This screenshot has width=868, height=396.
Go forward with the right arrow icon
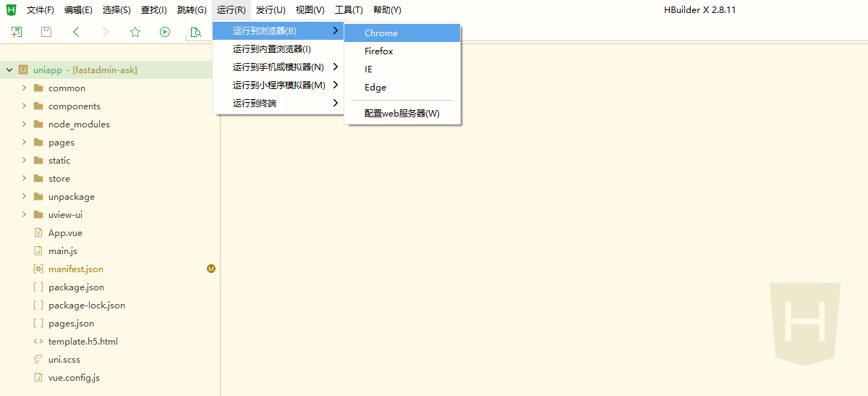pos(106,32)
